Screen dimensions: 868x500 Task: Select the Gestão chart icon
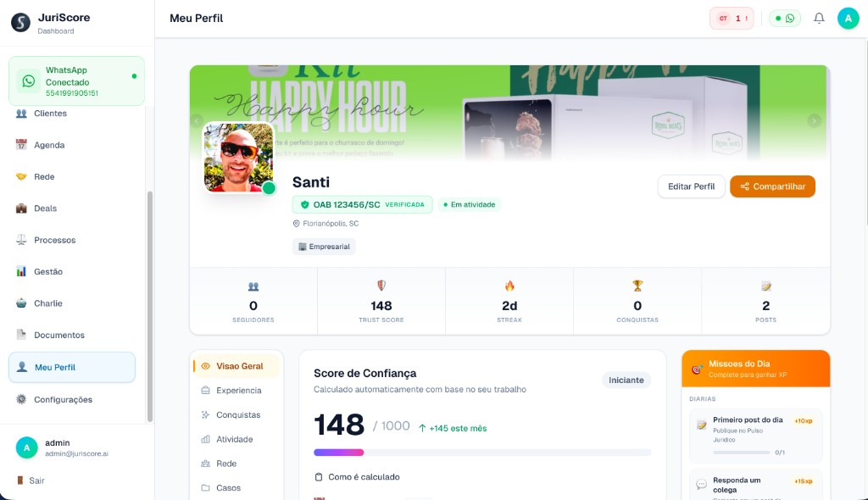(x=21, y=271)
